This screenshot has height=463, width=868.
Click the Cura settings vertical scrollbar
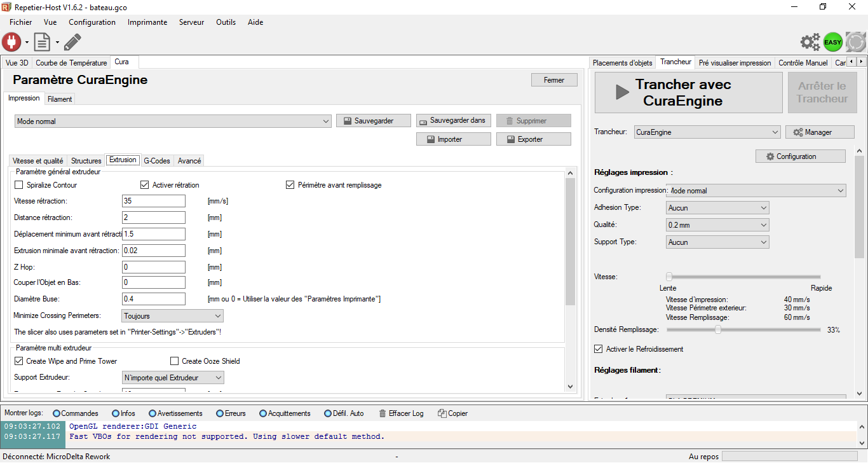(570, 242)
